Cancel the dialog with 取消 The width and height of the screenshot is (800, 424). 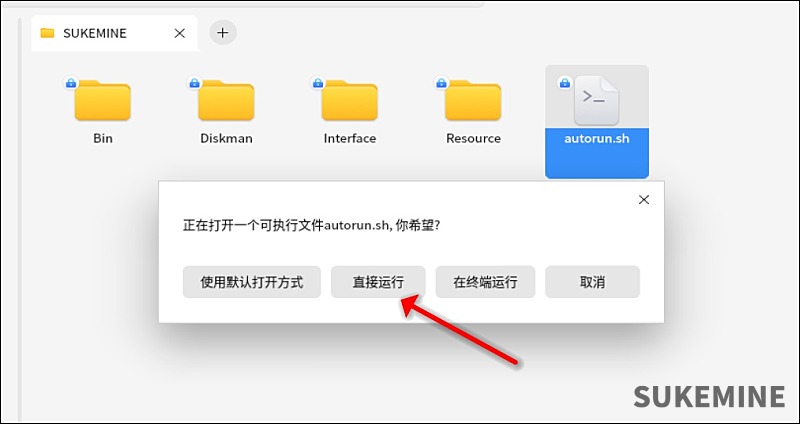point(592,282)
